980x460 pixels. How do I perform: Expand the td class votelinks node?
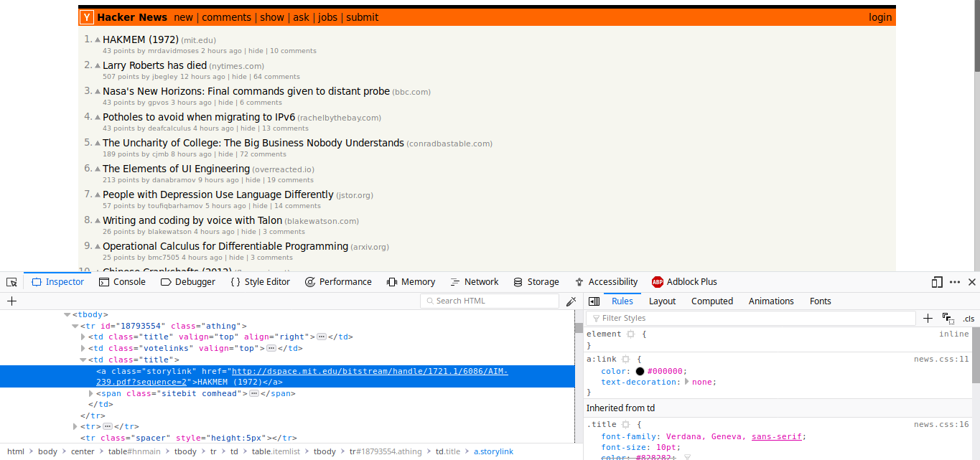(83, 349)
